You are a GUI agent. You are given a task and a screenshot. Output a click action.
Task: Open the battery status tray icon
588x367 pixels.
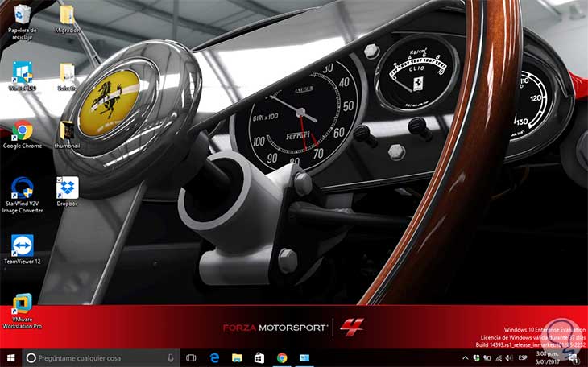click(487, 358)
